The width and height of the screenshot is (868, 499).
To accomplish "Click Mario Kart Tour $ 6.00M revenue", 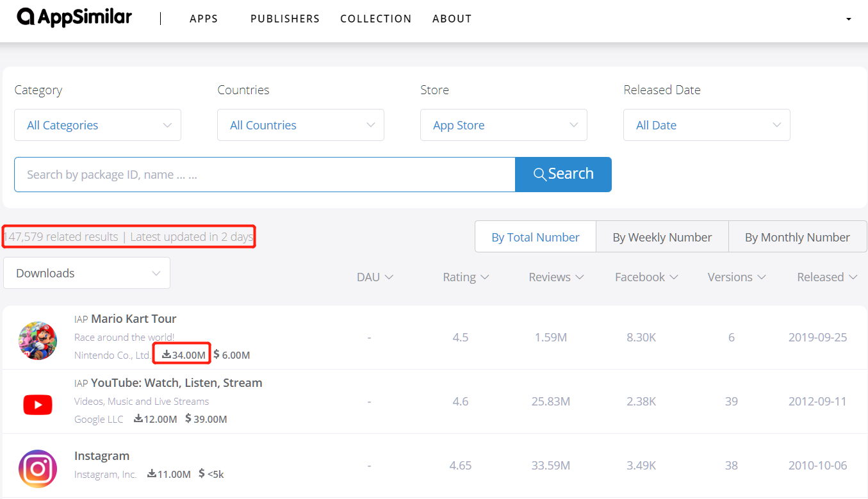I will pyautogui.click(x=232, y=355).
